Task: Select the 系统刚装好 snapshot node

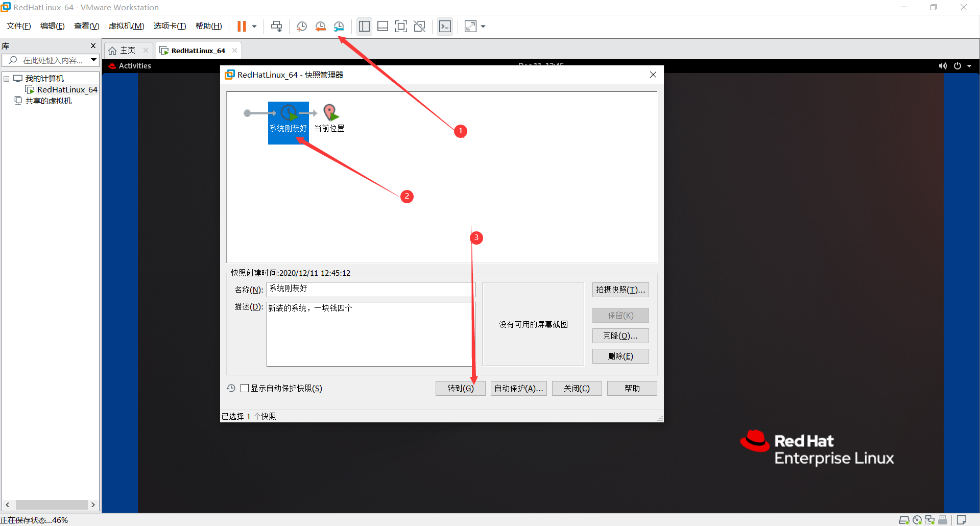Action: 289,123
